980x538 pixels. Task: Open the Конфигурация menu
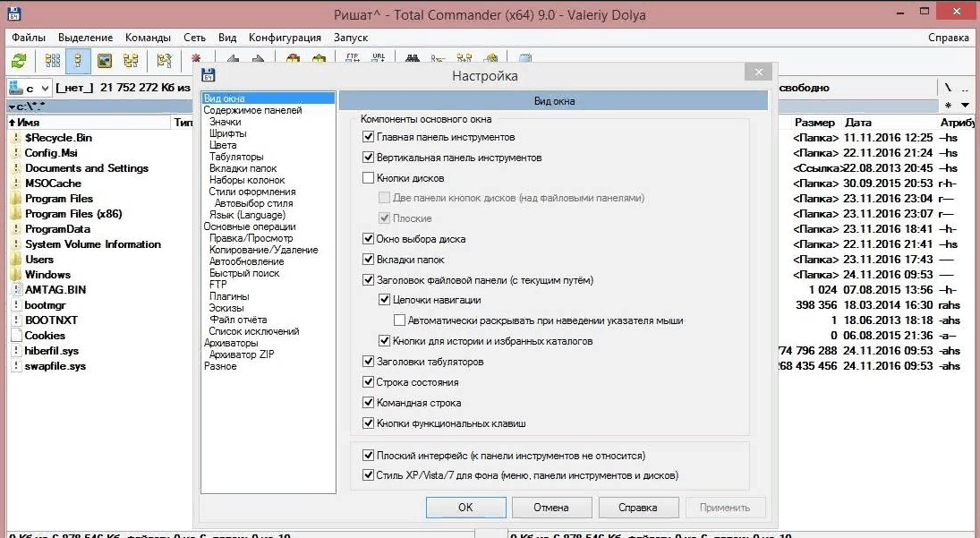coord(285,38)
